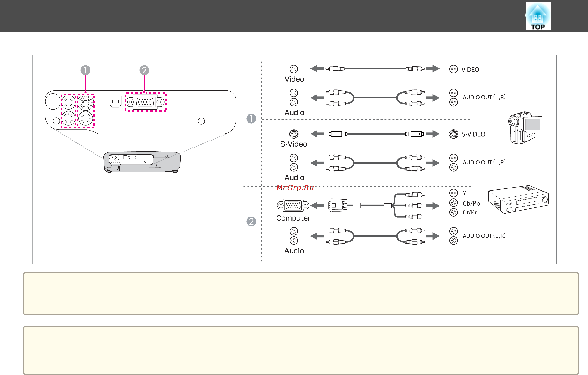
Task: Click the VIDEO label text
Action: click(470, 70)
